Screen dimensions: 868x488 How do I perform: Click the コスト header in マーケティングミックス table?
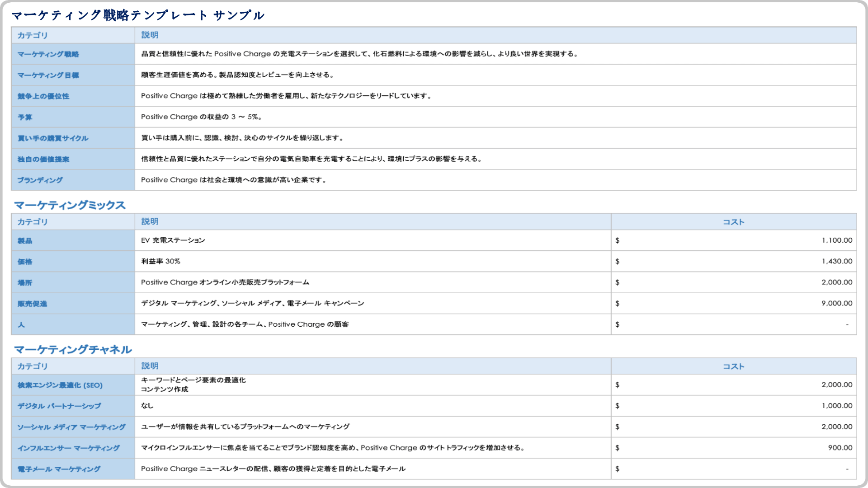pyautogui.click(x=733, y=222)
